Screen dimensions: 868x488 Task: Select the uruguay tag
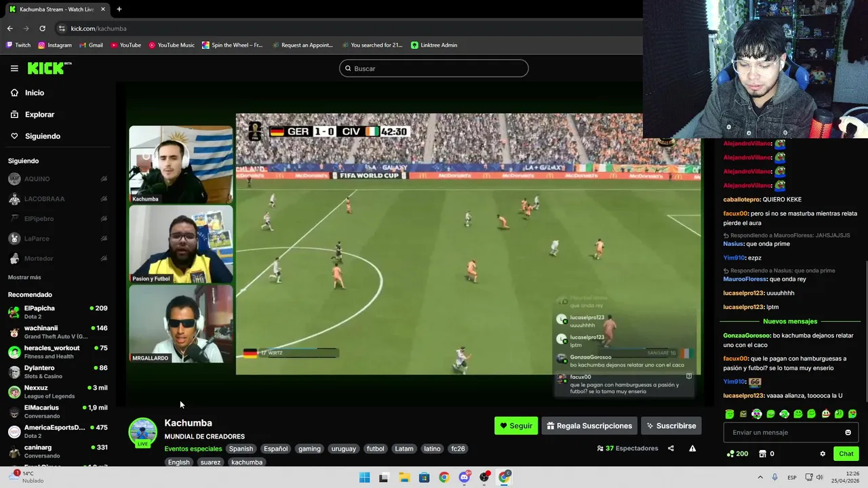tap(344, 449)
